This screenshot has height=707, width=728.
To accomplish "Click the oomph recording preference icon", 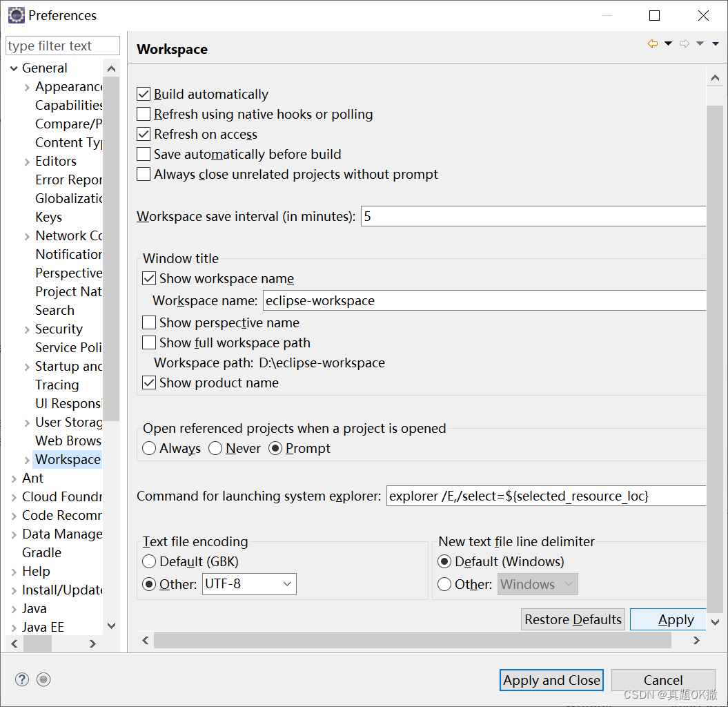I will point(43,679).
